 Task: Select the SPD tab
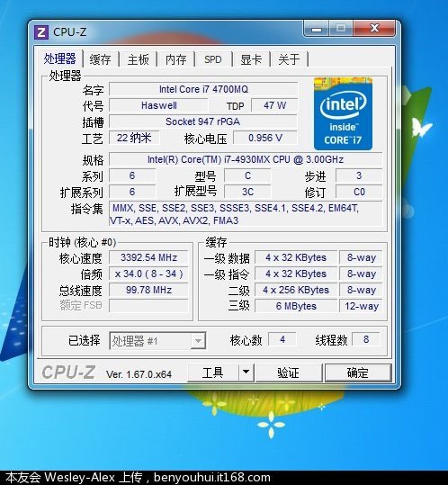click(x=213, y=59)
